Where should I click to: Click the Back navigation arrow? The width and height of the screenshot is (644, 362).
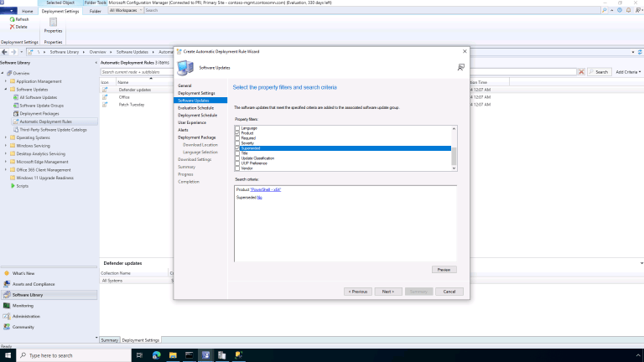coord(4,52)
